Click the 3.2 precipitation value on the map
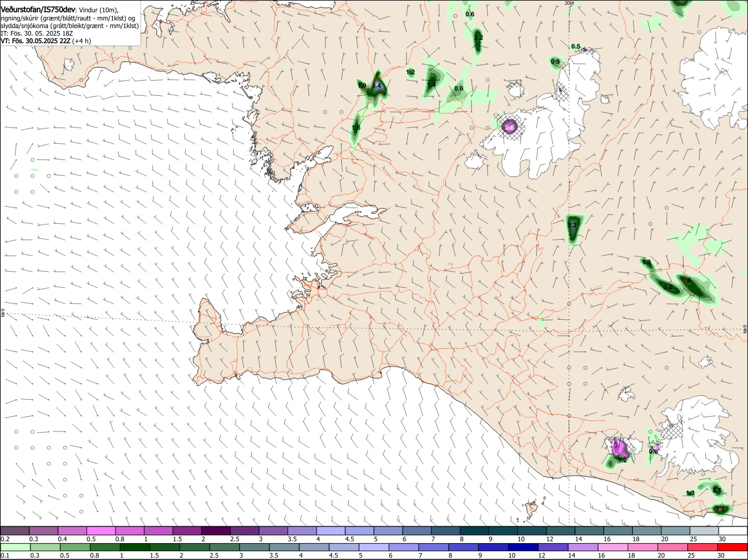Image resolution: width=748 pixels, height=560 pixels. [573, 225]
